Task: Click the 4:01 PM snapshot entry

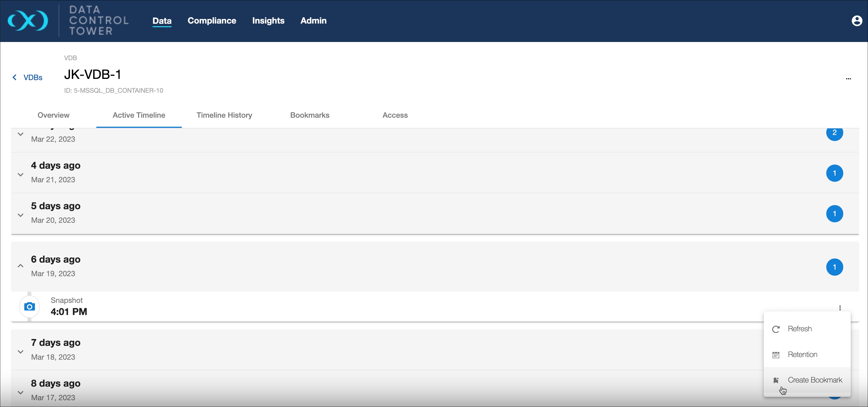Action: [69, 311]
